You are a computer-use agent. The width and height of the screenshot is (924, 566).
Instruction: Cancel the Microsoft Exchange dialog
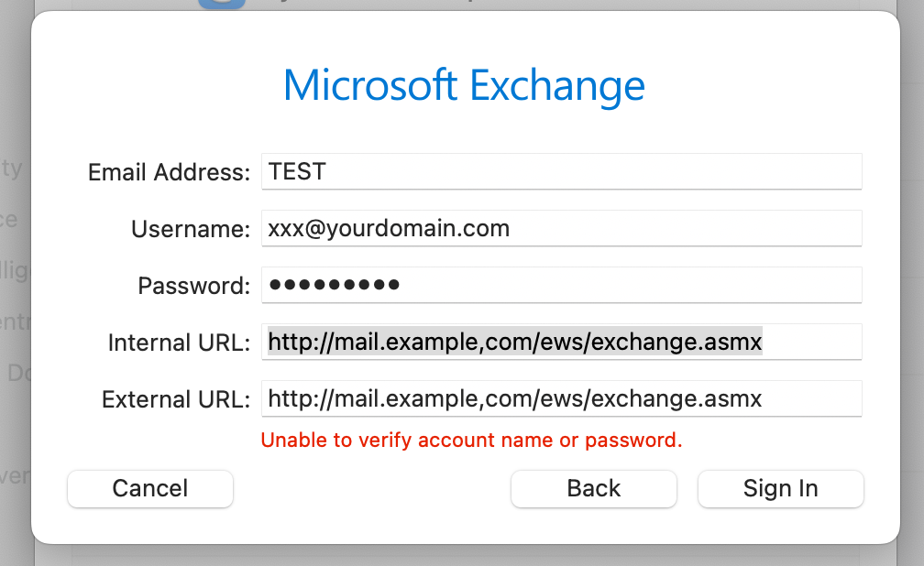150,488
